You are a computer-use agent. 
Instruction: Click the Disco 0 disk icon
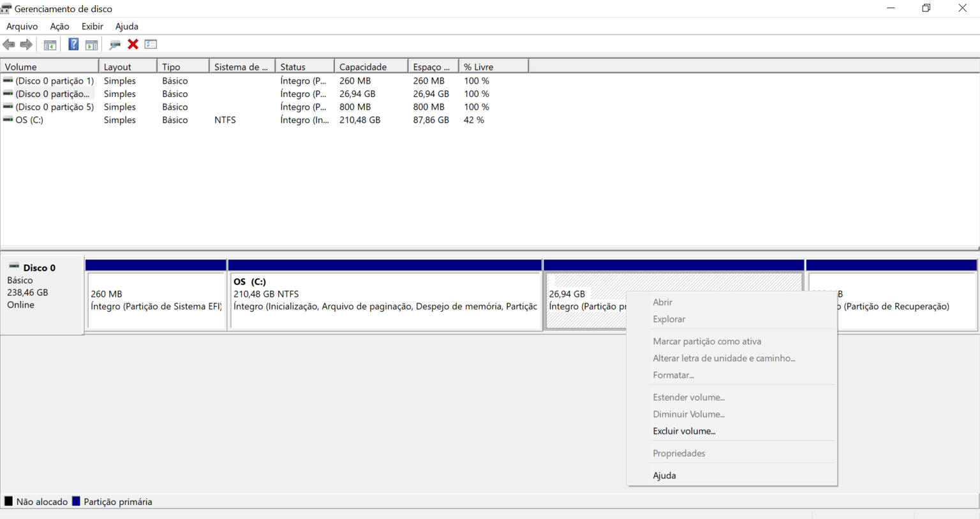point(14,267)
